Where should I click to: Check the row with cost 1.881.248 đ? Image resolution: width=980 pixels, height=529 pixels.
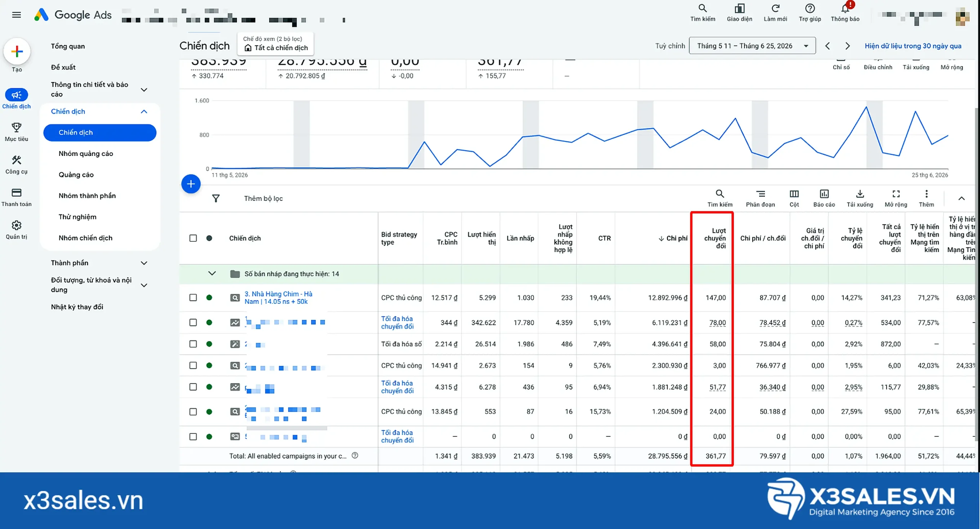pos(193,387)
